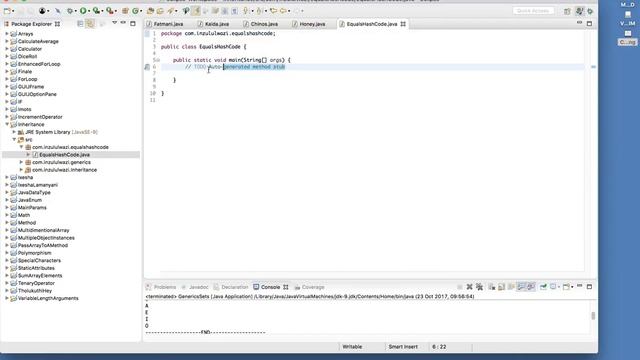The image size is (640, 360).
Task: Select the GUIJOptionPane project
Action: coord(37,94)
